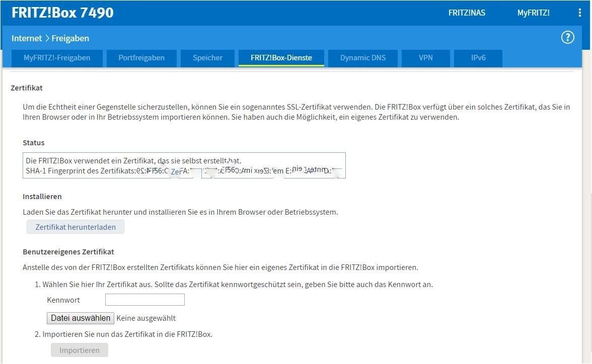Click the Kennwort label
This screenshot has height=364, width=592.
[63, 300]
